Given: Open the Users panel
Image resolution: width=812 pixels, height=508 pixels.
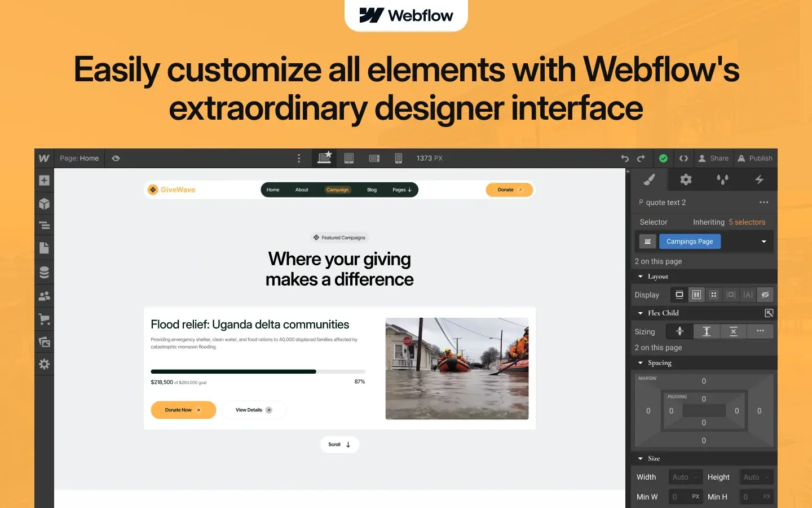Looking at the screenshot, I should pos(44,296).
